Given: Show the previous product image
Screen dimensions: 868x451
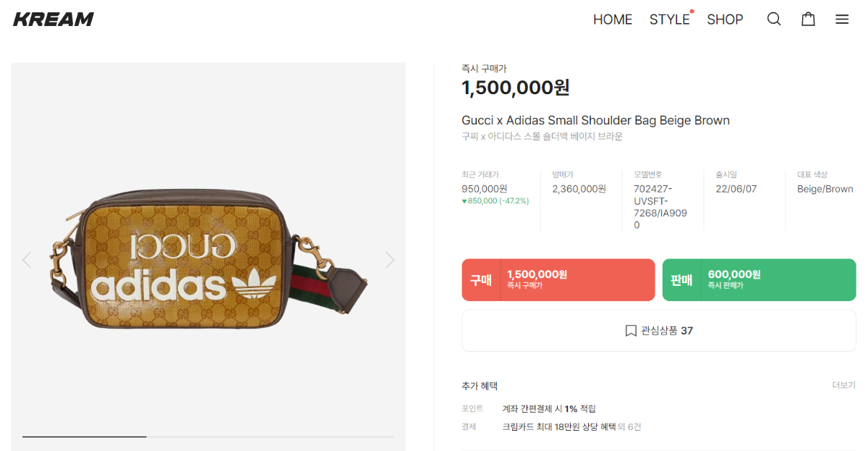Looking at the screenshot, I should coord(27,260).
